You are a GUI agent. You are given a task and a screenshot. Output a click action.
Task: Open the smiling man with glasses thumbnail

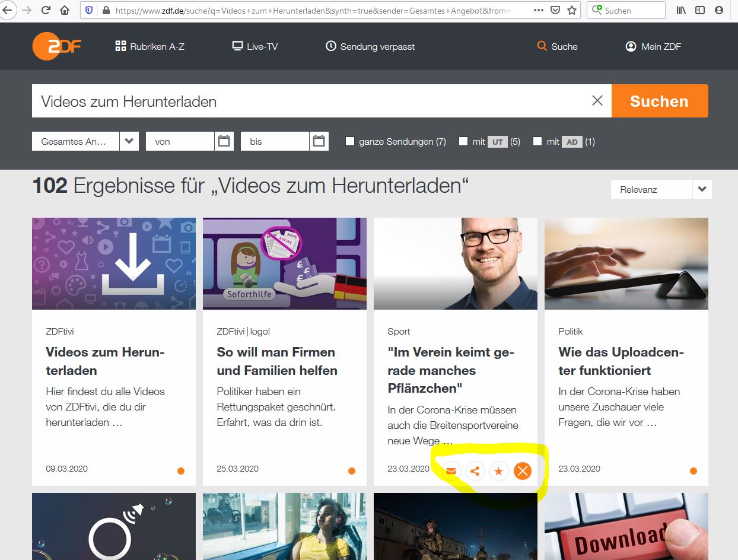pos(456,263)
